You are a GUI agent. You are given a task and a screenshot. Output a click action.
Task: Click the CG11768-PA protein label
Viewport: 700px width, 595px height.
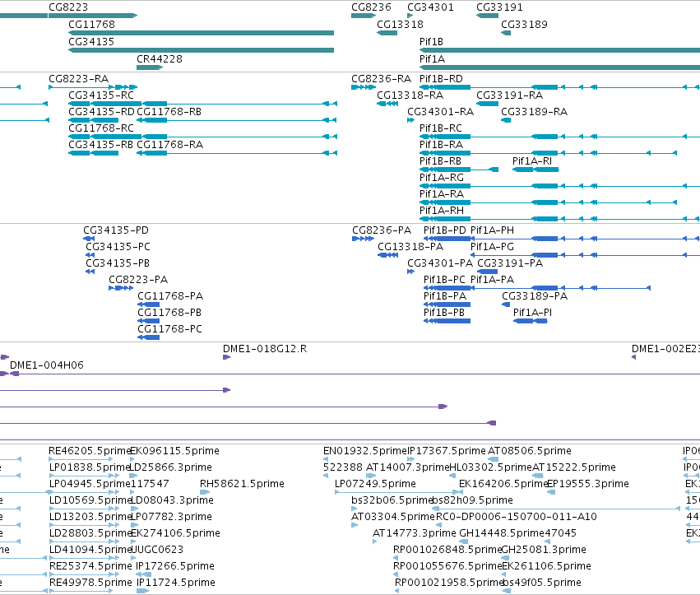(x=170, y=296)
